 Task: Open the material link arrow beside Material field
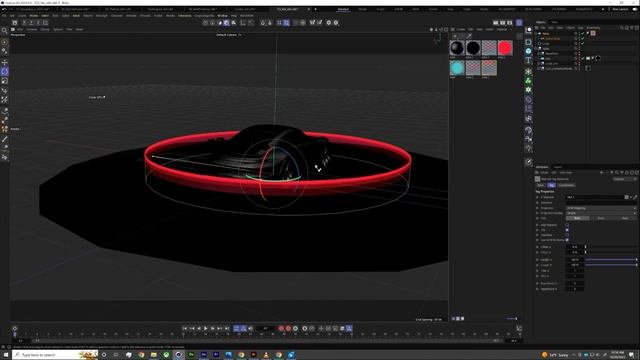[x=631, y=197]
